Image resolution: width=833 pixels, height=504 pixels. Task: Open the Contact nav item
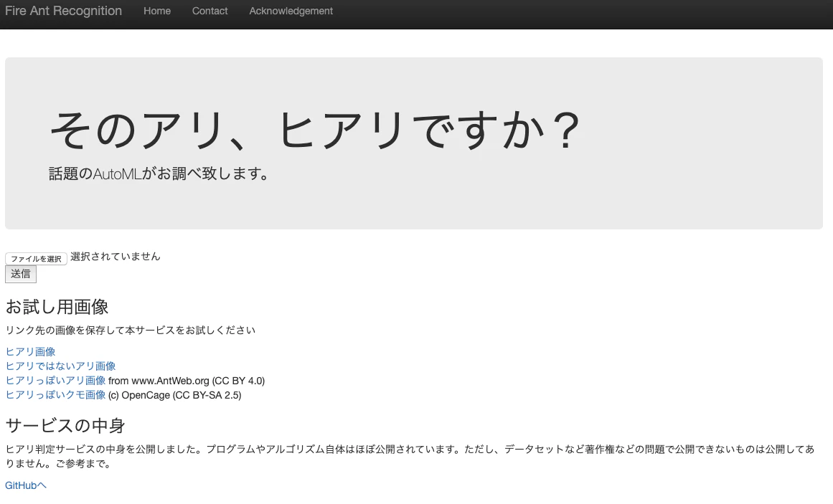(210, 11)
